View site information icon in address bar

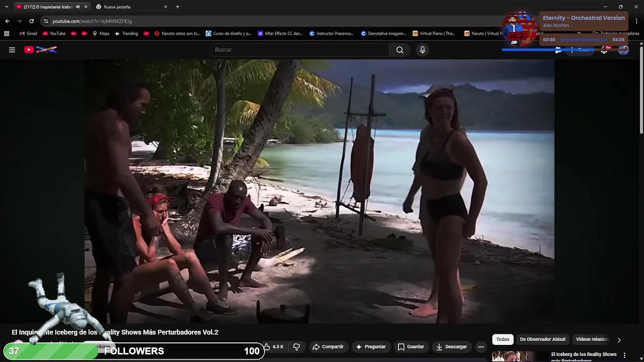tap(46, 21)
